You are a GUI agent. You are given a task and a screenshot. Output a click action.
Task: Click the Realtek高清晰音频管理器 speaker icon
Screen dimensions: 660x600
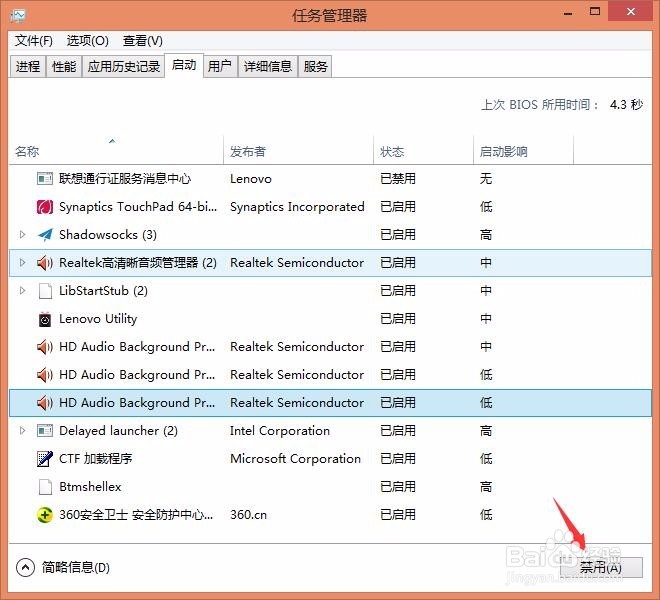pyautogui.click(x=45, y=263)
